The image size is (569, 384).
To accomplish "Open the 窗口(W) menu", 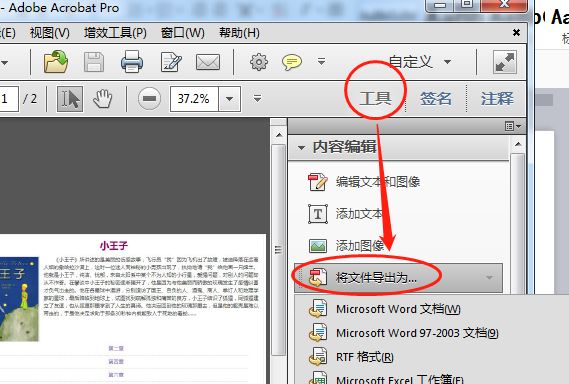I will tap(183, 33).
